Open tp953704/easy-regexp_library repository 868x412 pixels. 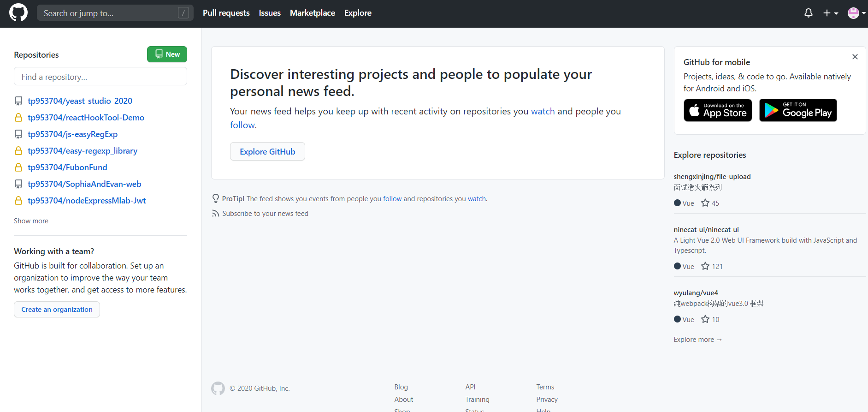[x=83, y=150]
